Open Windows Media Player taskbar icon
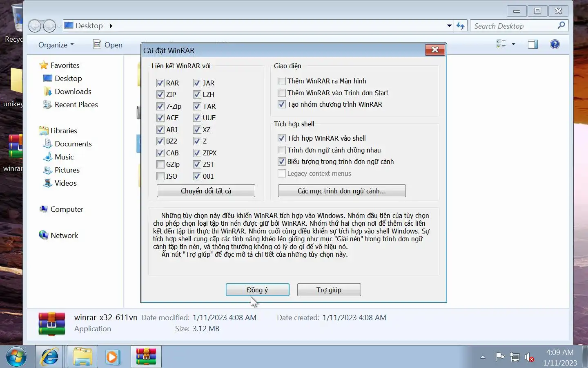The image size is (588, 368). coord(112,357)
